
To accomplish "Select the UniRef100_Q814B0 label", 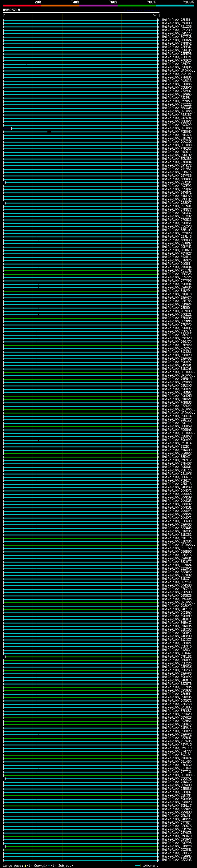I will pyautogui.click(x=177, y=761).
